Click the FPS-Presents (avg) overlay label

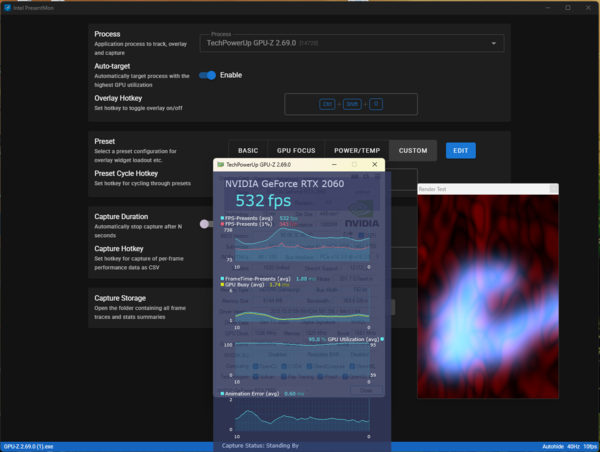pos(249,218)
